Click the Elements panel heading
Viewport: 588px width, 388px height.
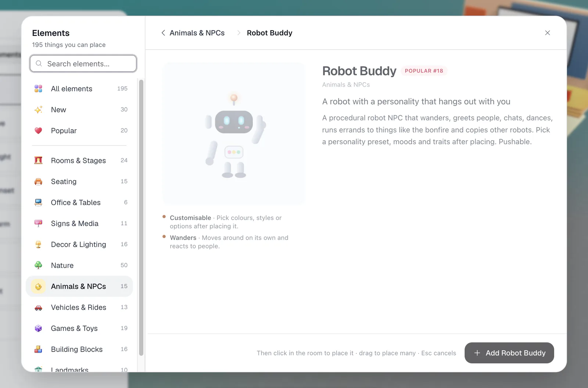(51, 33)
